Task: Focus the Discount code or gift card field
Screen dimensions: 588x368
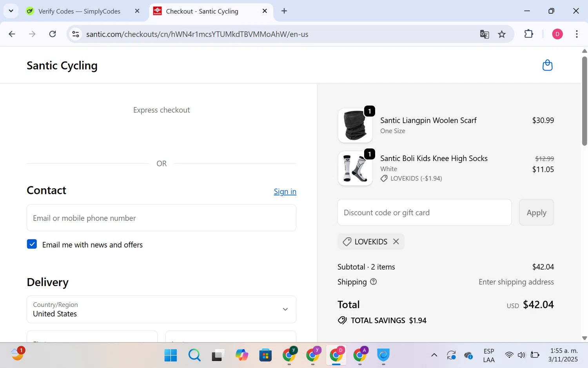Action: [x=425, y=212]
